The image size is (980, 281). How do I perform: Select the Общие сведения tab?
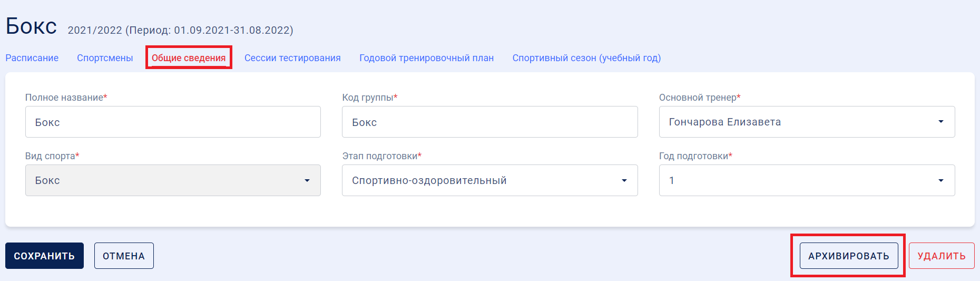(189, 58)
